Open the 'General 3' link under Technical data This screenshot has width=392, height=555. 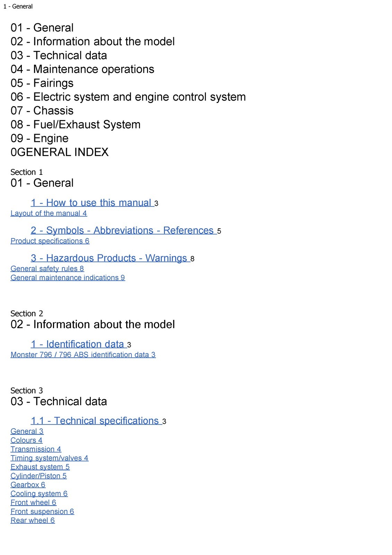click(27, 431)
